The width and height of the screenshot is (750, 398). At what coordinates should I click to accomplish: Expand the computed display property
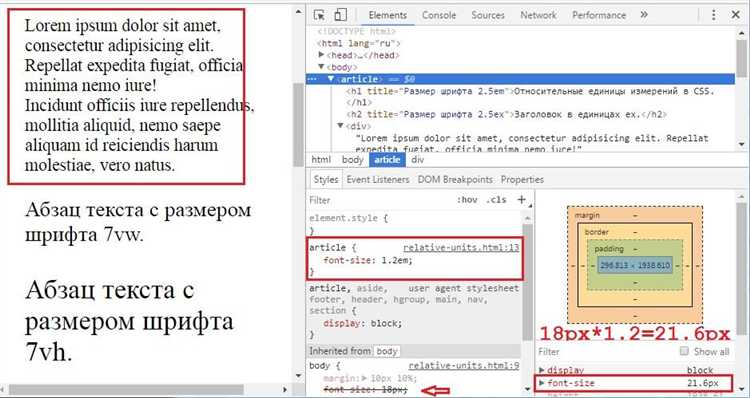(x=542, y=370)
